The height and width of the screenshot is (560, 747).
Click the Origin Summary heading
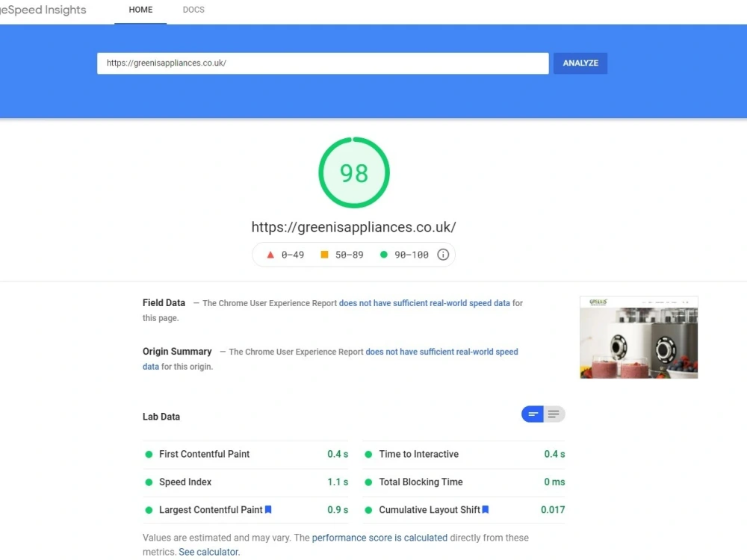177,352
